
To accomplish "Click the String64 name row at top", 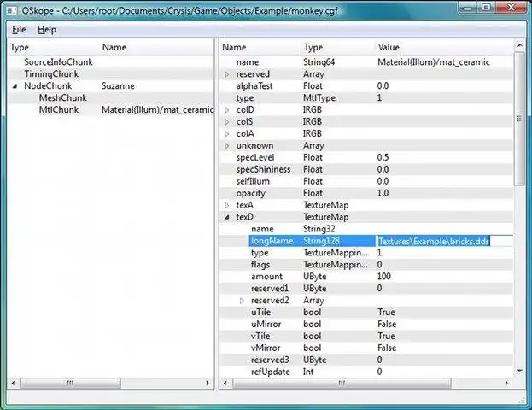I will click(366, 62).
